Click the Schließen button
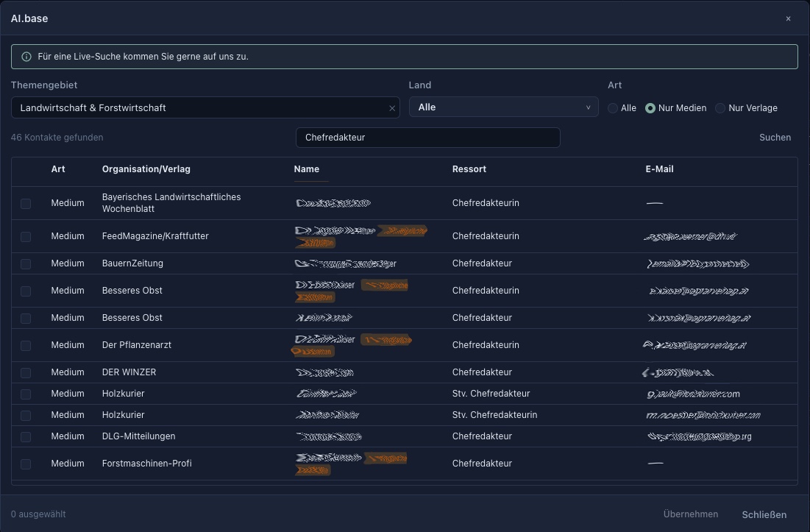This screenshot has width=810, height=532. (x=764, y=514)
